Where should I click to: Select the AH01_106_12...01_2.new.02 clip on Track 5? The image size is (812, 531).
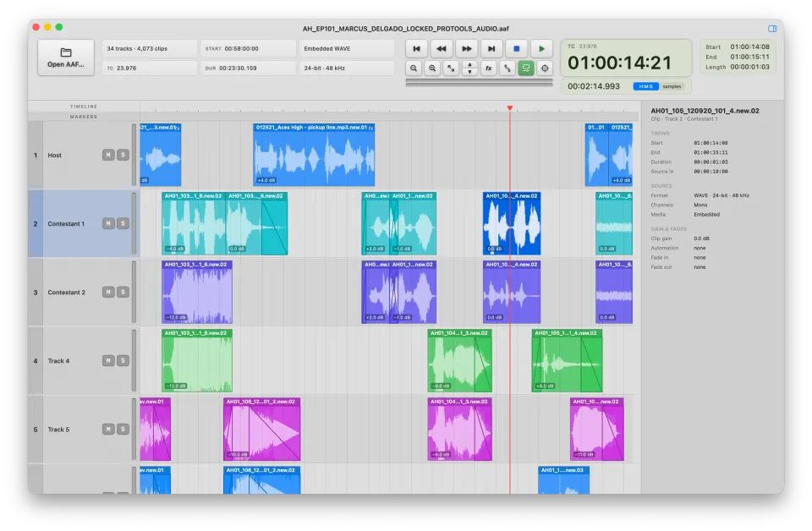pos(261,429)
